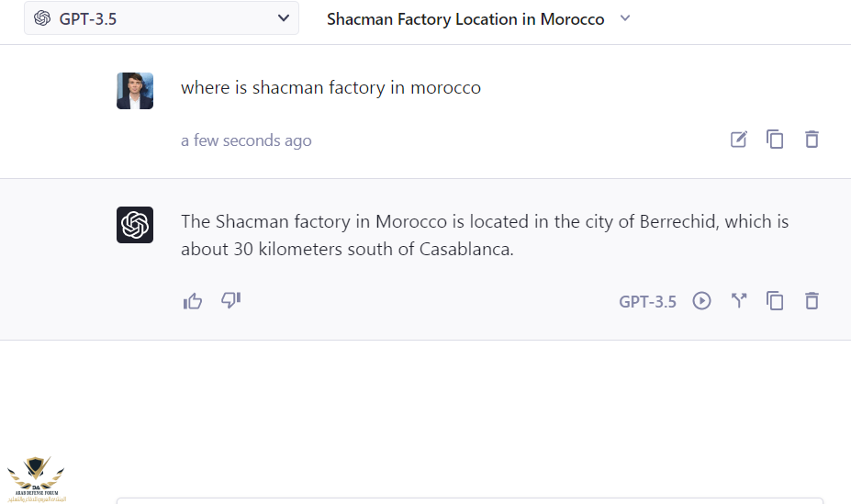This screenshot has width=851, height=504.
Task: Click the ChatGPT avatar beside the response
Action: click(x=135, y=225)
